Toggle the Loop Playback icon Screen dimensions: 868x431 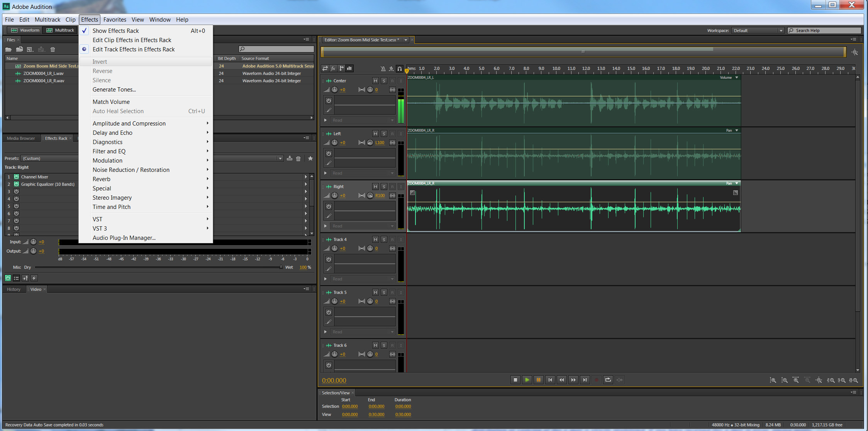[608, 380]
